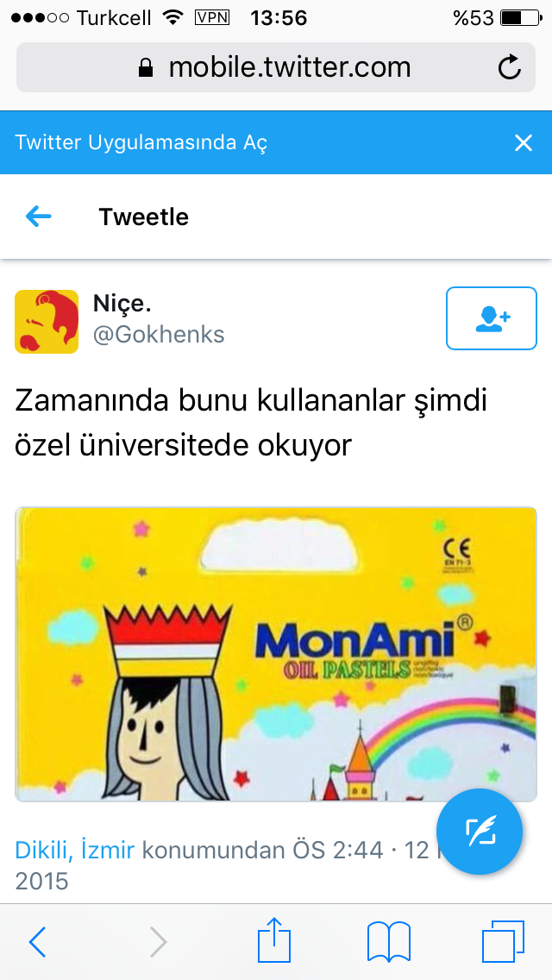This screenshot has height=980, width=552.
Task: Open the tweet timestamp ÖS 2:44
Action: 337,850
